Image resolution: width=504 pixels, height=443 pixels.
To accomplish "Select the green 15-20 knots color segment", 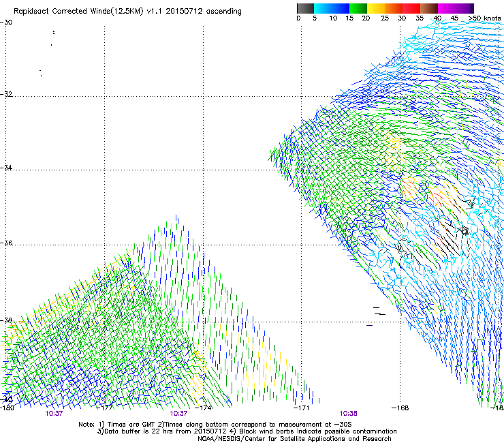I will [358, 8].
